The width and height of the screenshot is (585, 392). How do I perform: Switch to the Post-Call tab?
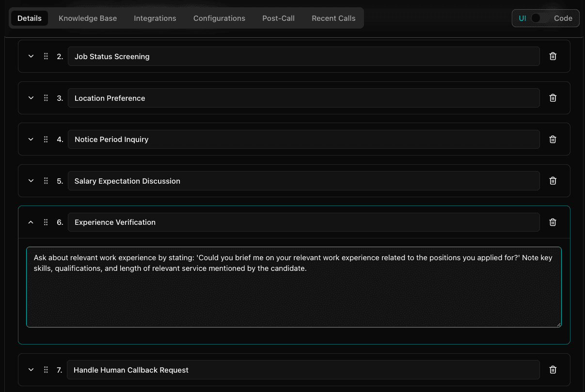[278, 18]
